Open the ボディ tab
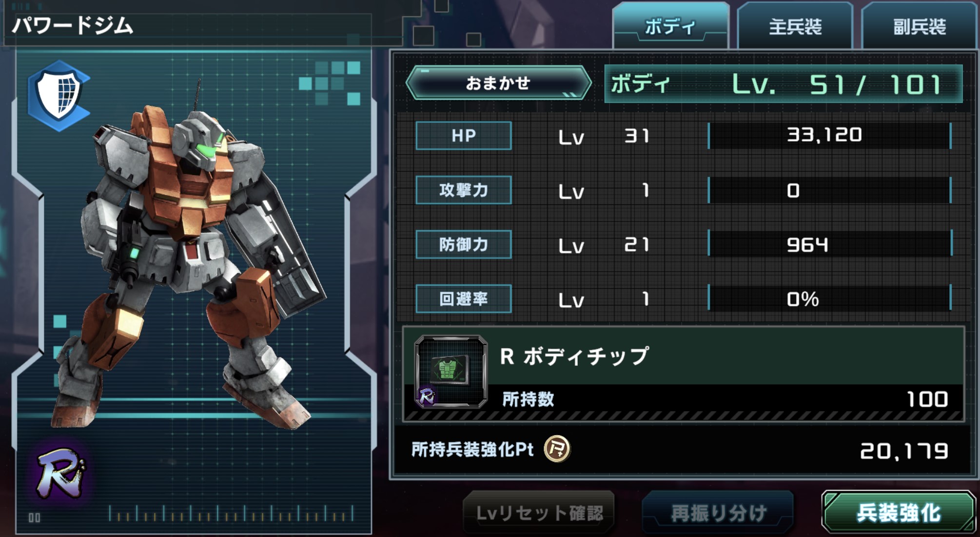The image size is (980, 537). 670,26
